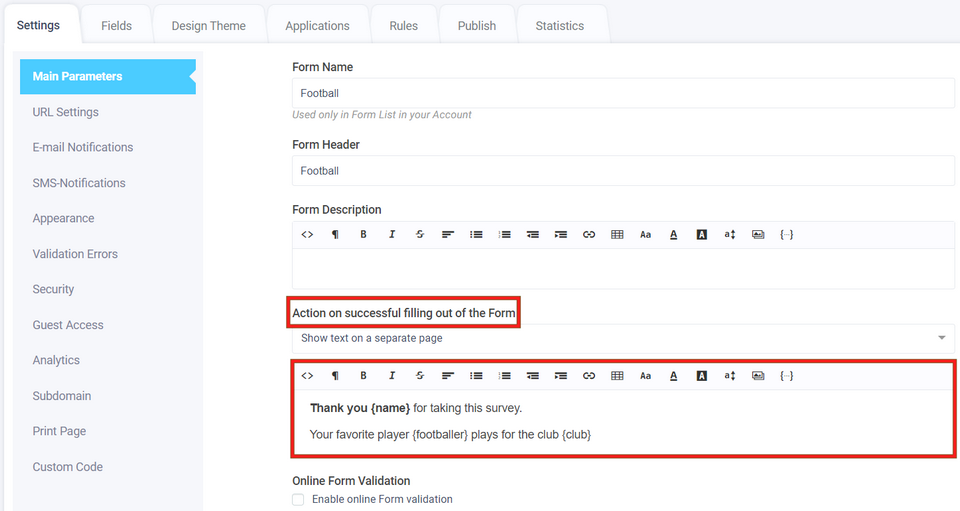
Task: Open Custom Code section in sidebar
Action: [x=68, y=467]
